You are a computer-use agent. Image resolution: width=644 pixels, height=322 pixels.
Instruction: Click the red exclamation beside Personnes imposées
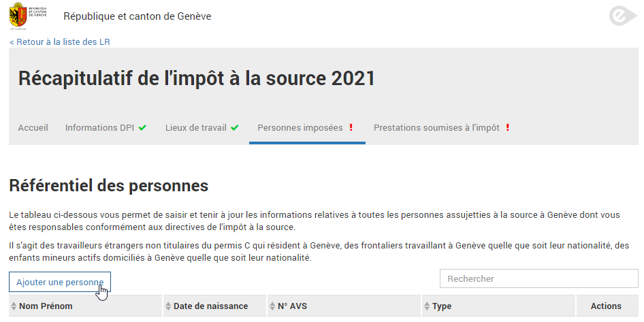351,127
